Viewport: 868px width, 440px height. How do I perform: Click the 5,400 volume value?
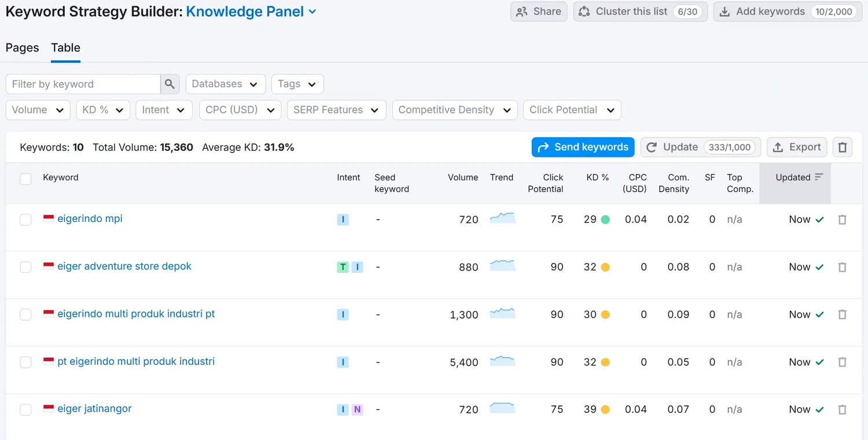pyautogui.click(x=464, y=363)
